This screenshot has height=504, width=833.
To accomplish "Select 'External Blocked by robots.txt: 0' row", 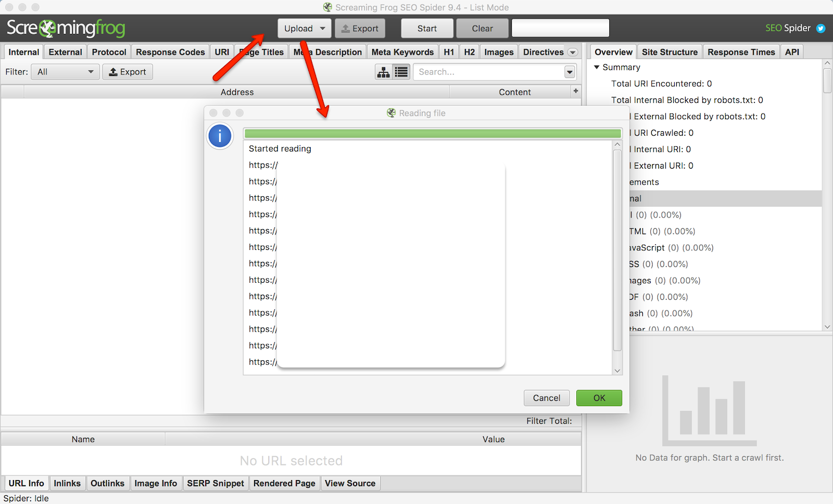I will point(699,117).
